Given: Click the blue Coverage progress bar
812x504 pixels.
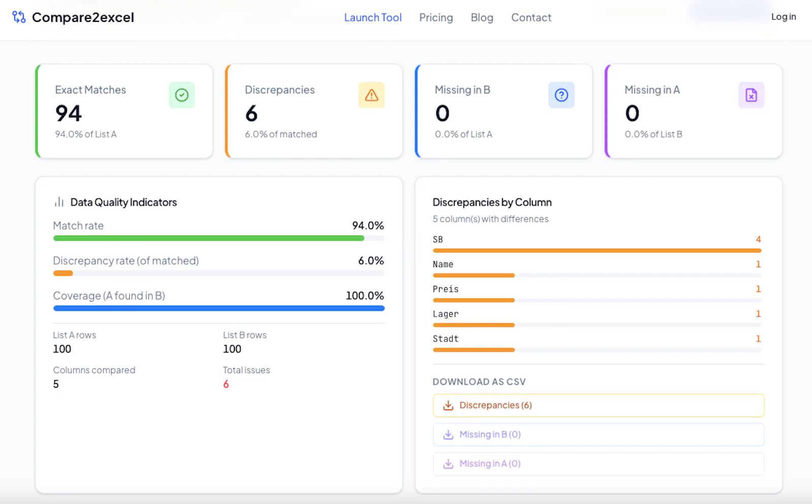Looking at the screenshot, I should click(x=219, y=308).
